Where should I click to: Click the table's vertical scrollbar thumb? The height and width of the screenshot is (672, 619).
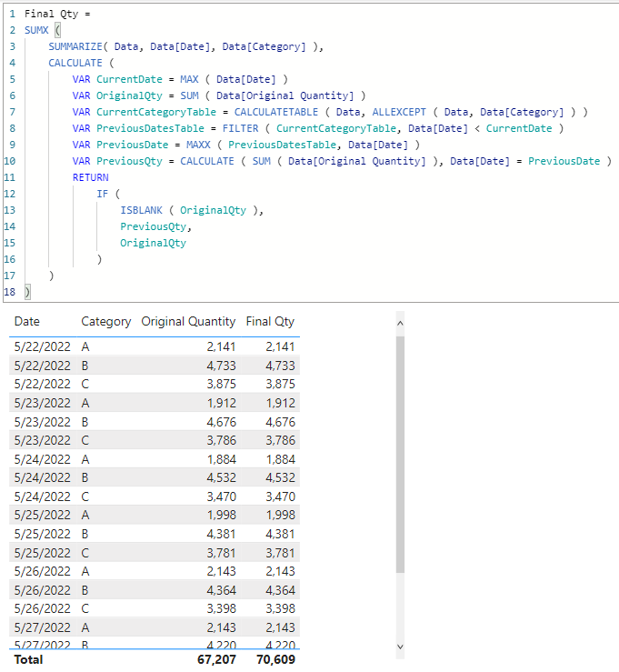pos(400,455)
